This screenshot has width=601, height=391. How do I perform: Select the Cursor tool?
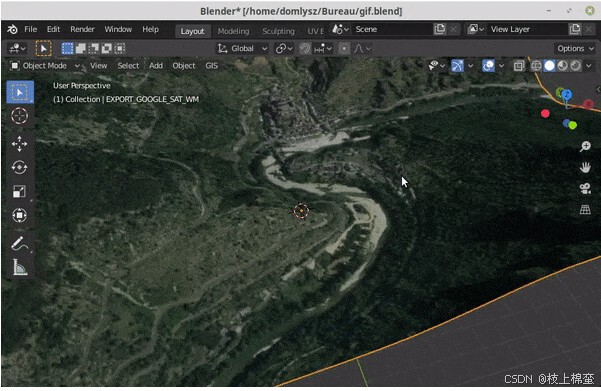click(x=20, y=116)
